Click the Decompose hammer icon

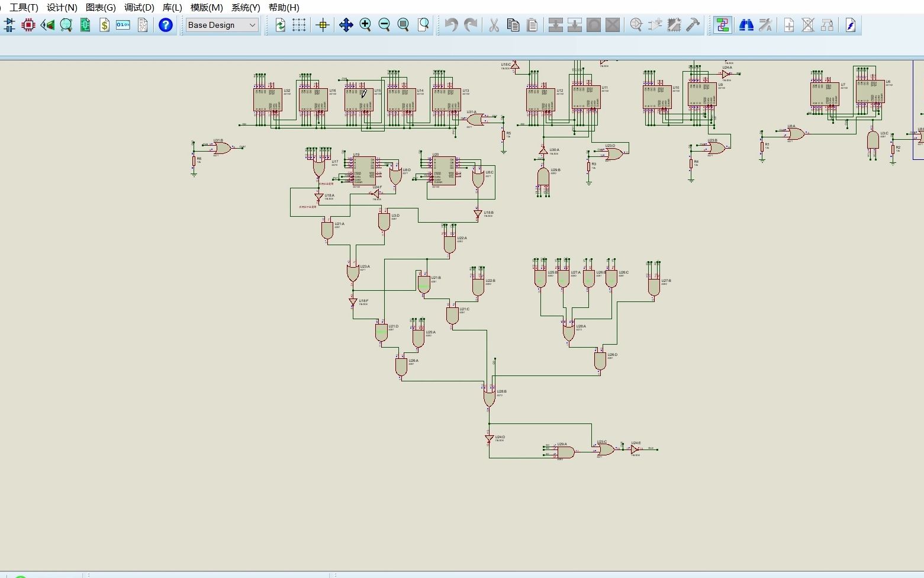tap(693, 25)
